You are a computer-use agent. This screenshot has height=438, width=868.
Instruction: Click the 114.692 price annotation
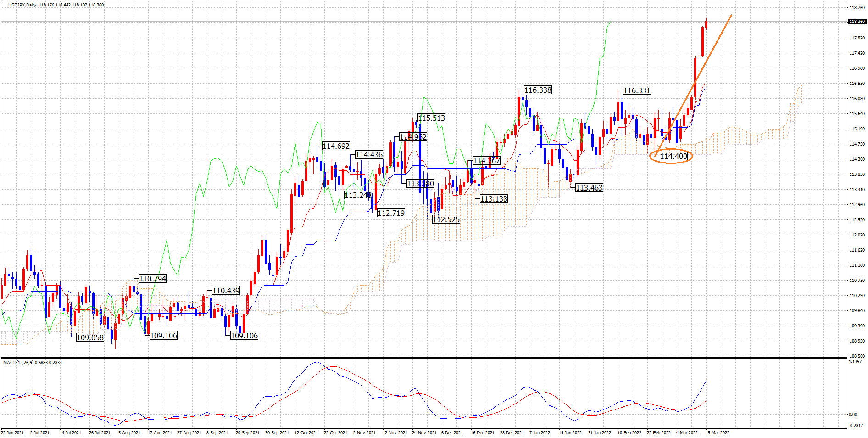tap(336, 146)
